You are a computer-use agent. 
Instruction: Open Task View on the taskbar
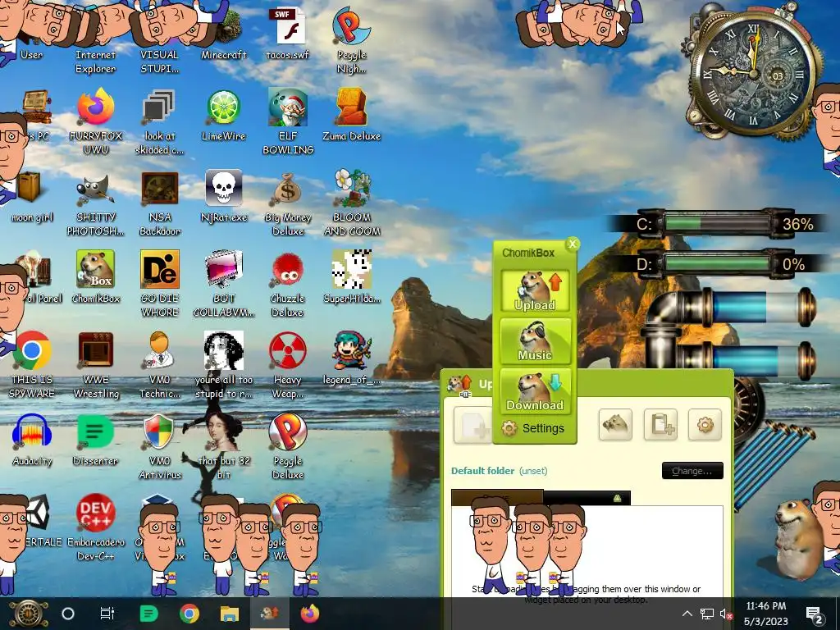pos(107,614)
